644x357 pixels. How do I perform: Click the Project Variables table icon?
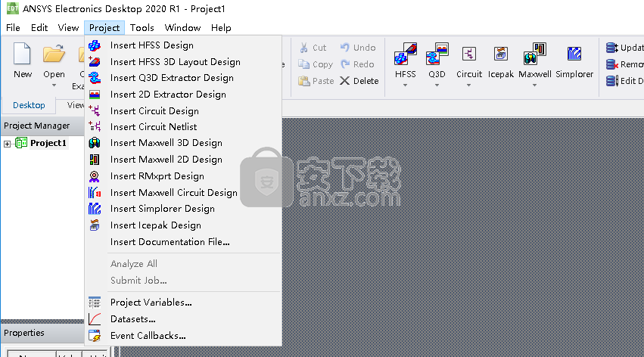pos(95,303)
